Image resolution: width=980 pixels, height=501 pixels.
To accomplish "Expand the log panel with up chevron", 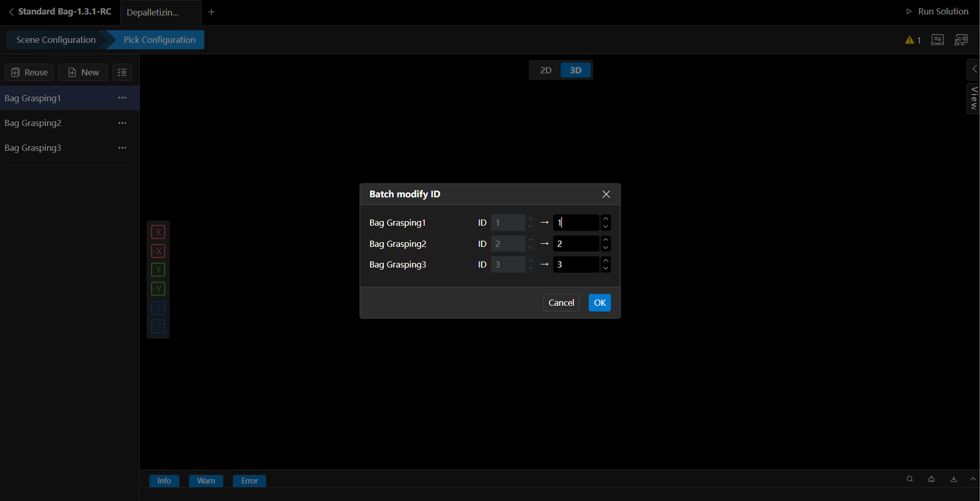I will [973, 479].
